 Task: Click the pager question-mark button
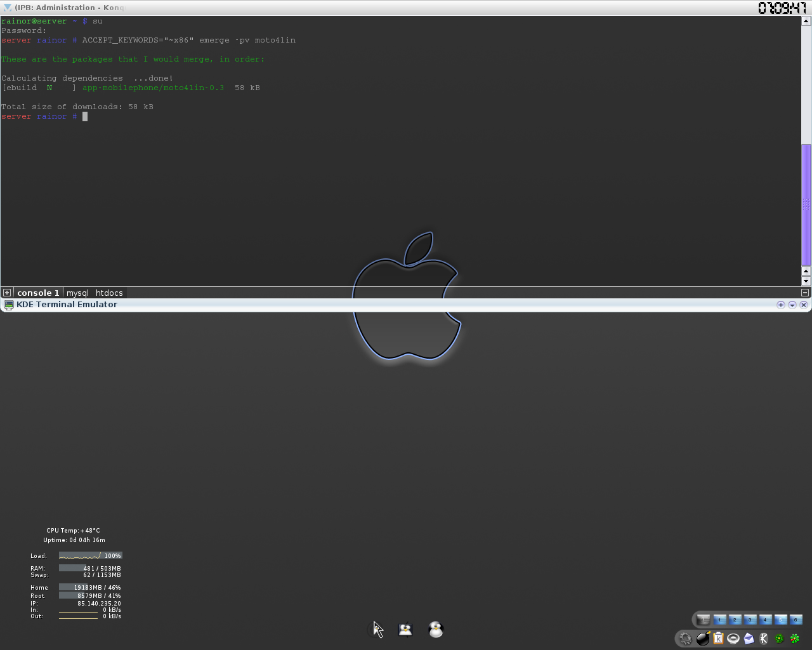pyautogui.click(x=704, y=620)
